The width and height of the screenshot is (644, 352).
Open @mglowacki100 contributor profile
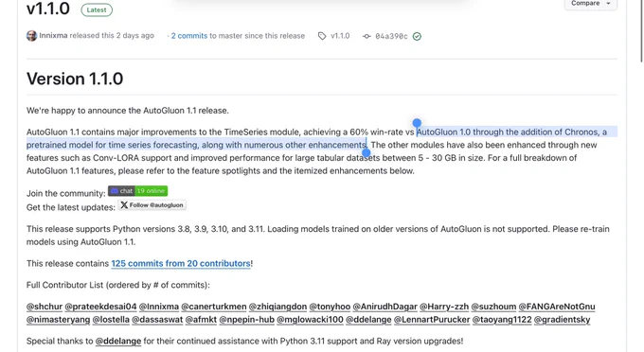pyautogui.click(x=310, y=320)
